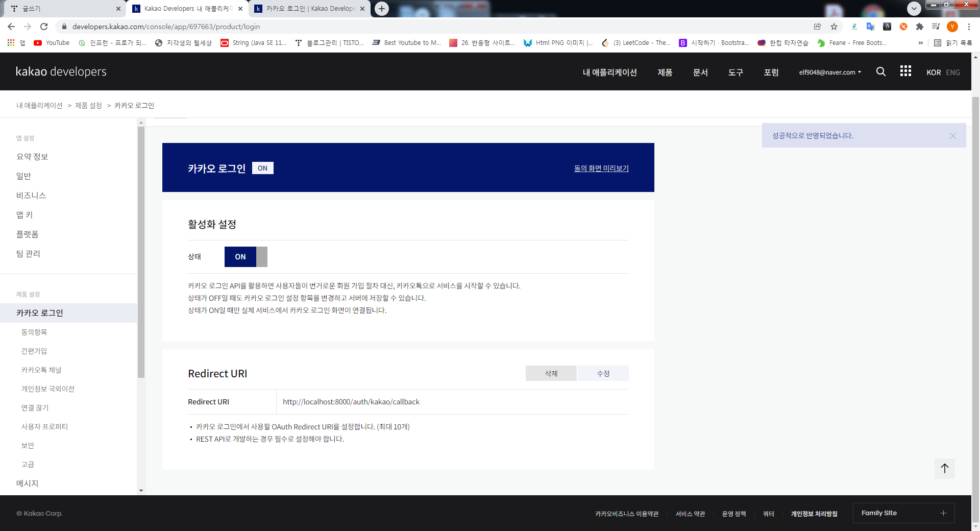This screenshot has height=531, width=980.
Task: Open the YouTube bookmark
Action: coord(52,43)
